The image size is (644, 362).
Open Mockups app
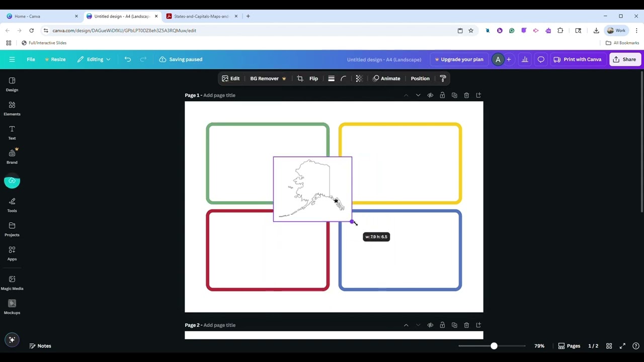(12, 307)
